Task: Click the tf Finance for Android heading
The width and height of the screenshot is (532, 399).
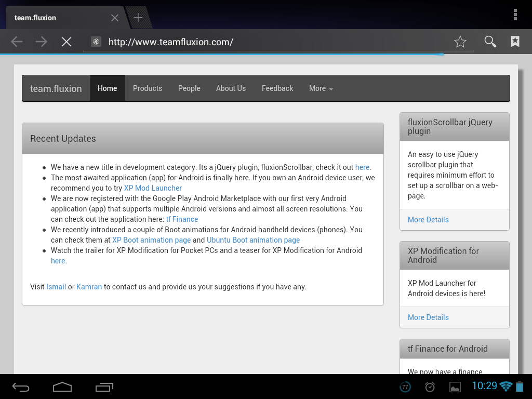Action: coord(447,349)
